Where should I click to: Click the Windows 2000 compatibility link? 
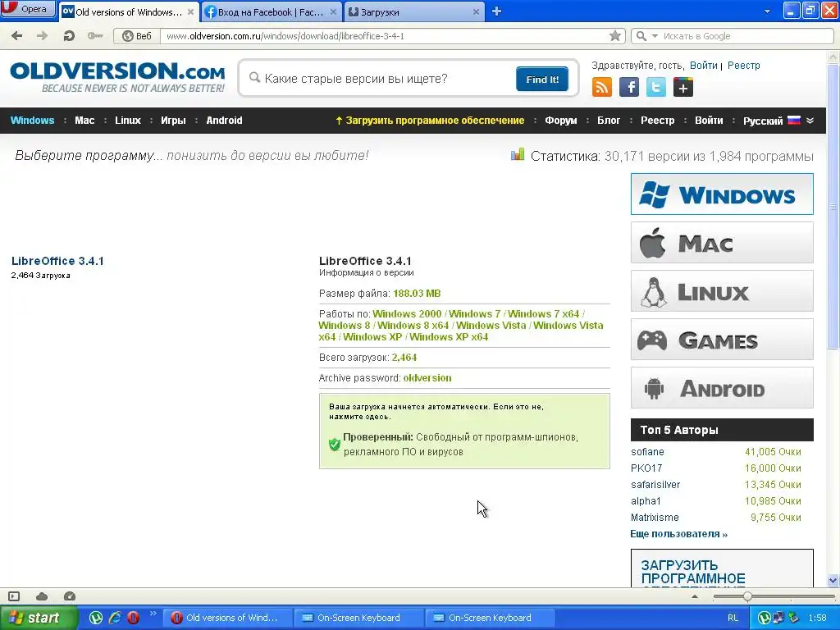[407, 314]
